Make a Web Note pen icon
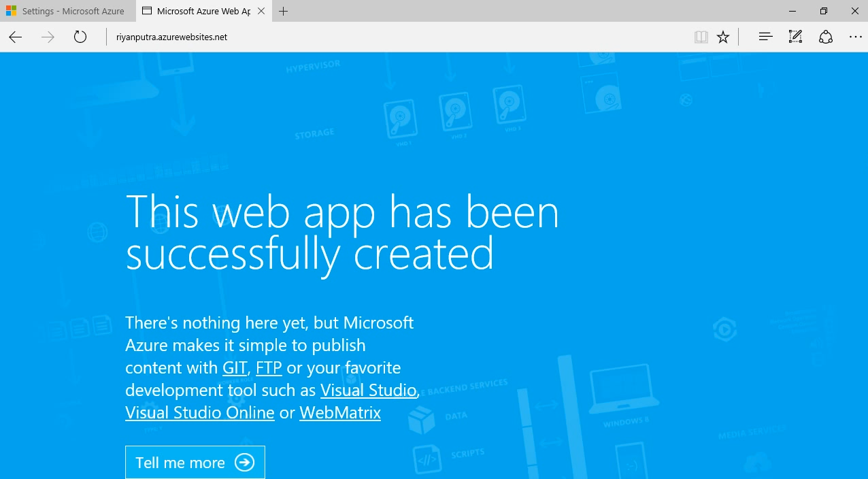Viewport: 868px width, 479px height. [795, 37]
